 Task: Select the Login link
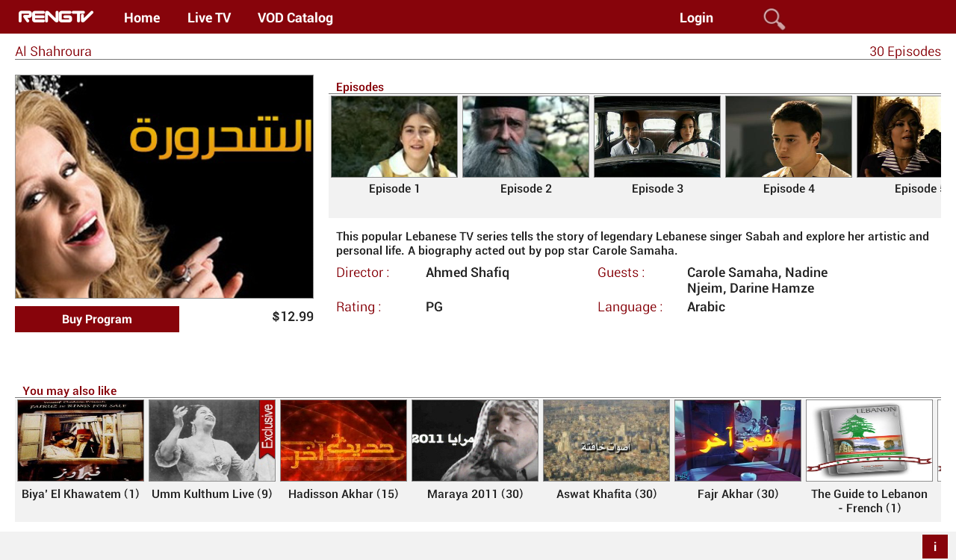696,18
